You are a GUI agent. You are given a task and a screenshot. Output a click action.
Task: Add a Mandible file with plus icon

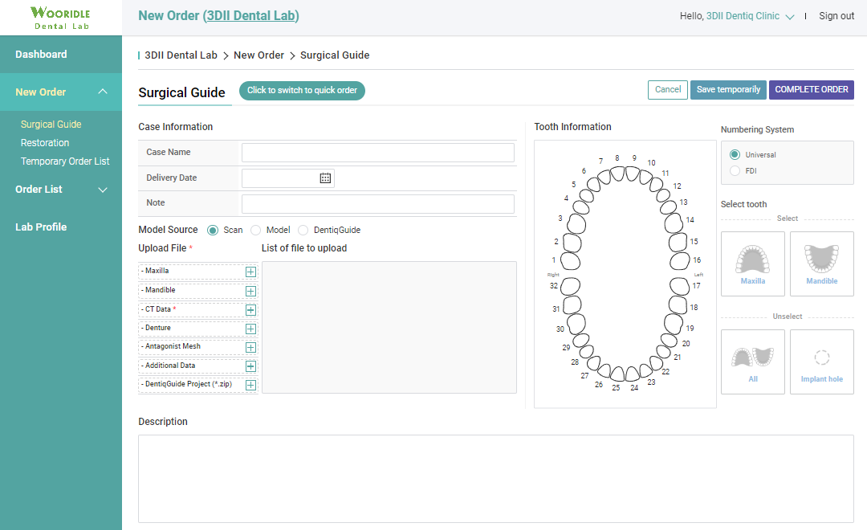pos(250,291)
